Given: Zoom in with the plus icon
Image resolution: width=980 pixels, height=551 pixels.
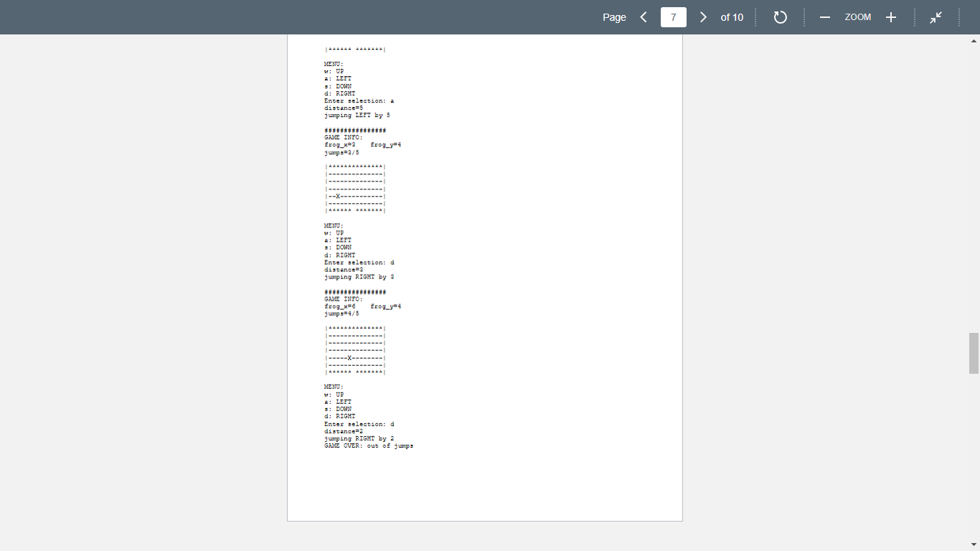Looking at the screenshot, I should [891, 17].
